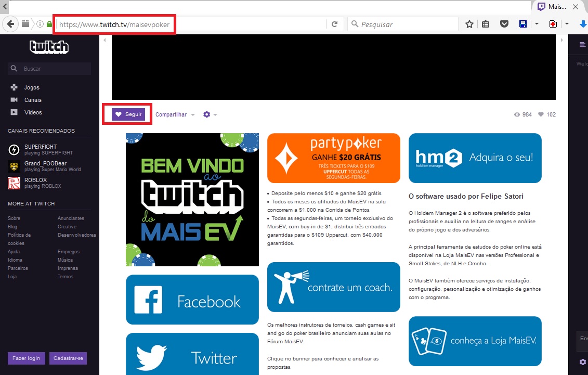Open the Facebook banner
588x375 pixels.
pyautogui.click(x=192, y=300)
